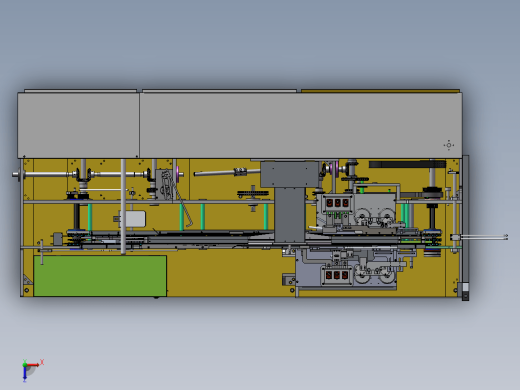
Task: Click the red X axis of the orientation triad
Action: click(33, 365)
